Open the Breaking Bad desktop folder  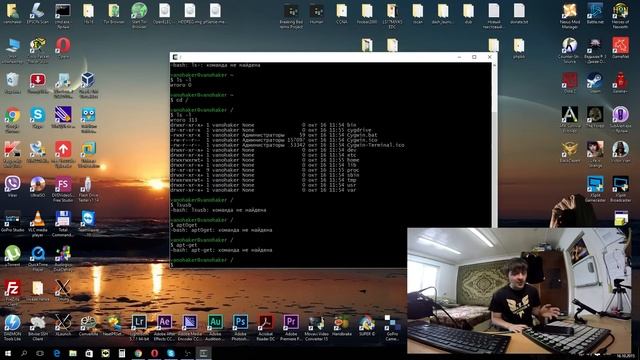click(x=291, y=16)
